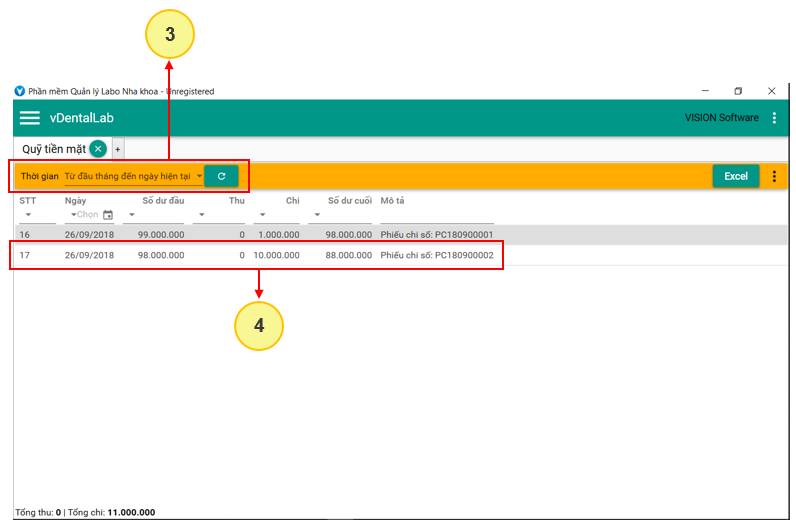This screenshot has width=796, height=527.
Task: Click the vDentalLab app icon in title bar
Action: (x=20, y=91)
